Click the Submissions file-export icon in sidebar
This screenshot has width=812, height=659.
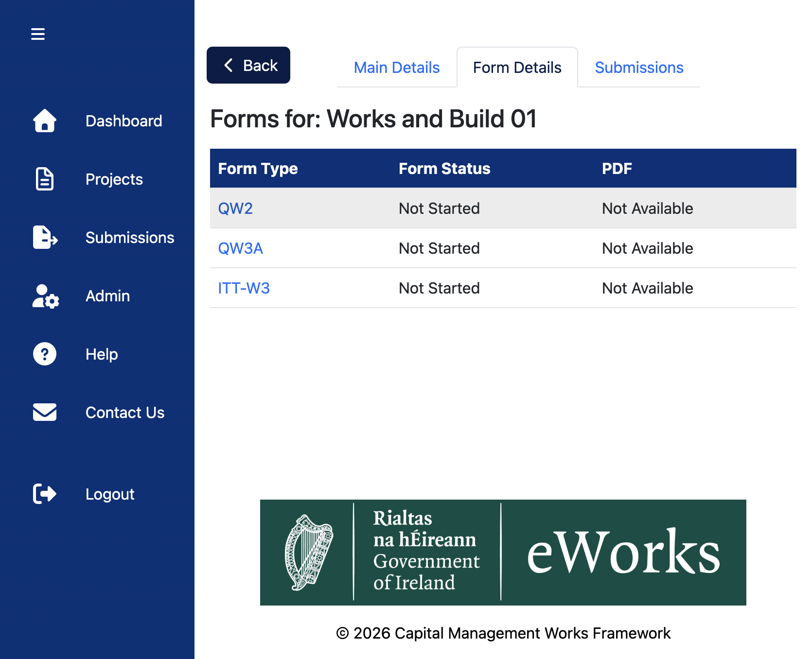45,237
